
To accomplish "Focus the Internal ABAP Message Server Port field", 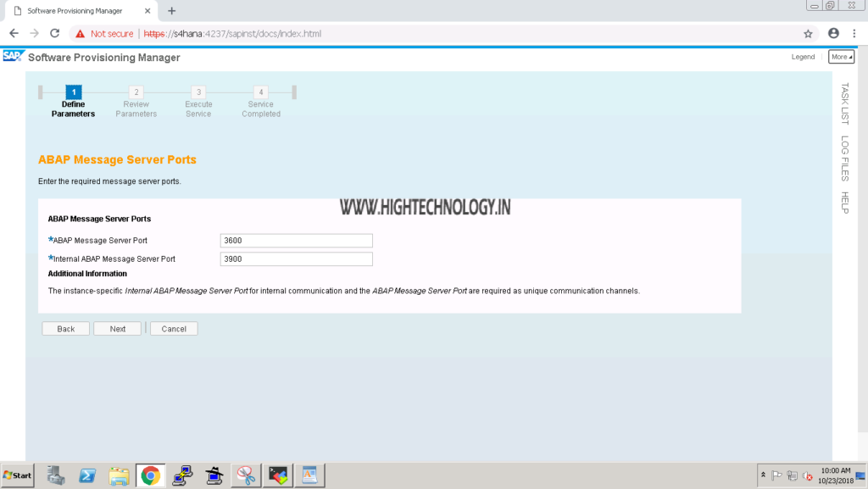I will [296, 258].
